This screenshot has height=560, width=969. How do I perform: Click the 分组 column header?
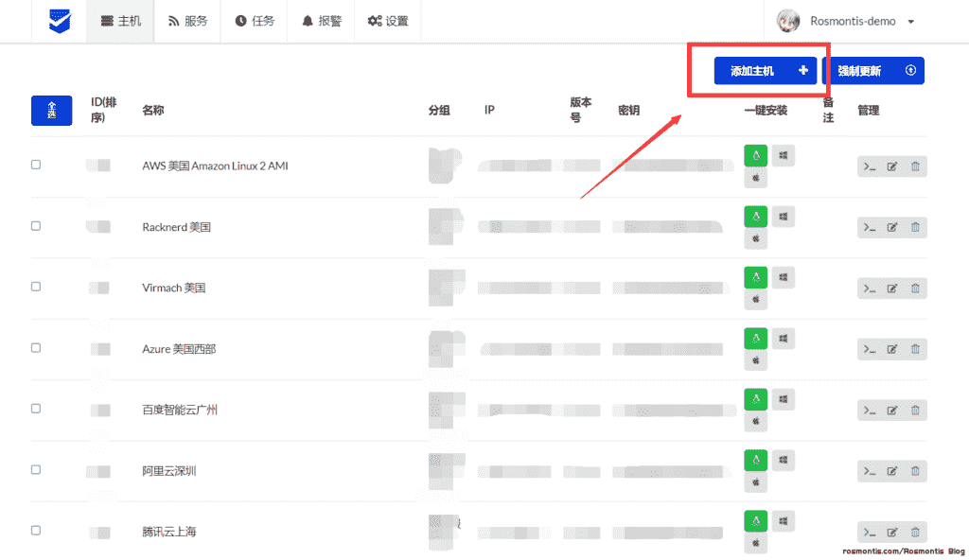point(439,110)
